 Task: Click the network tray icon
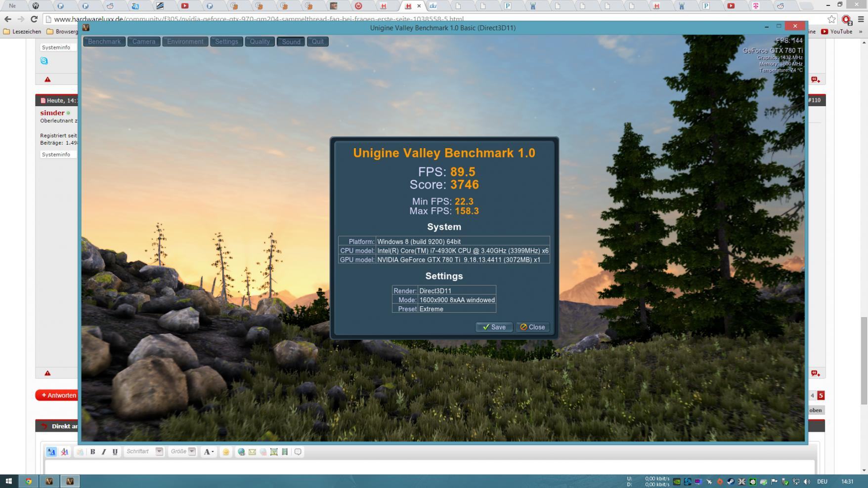[796, 482]
